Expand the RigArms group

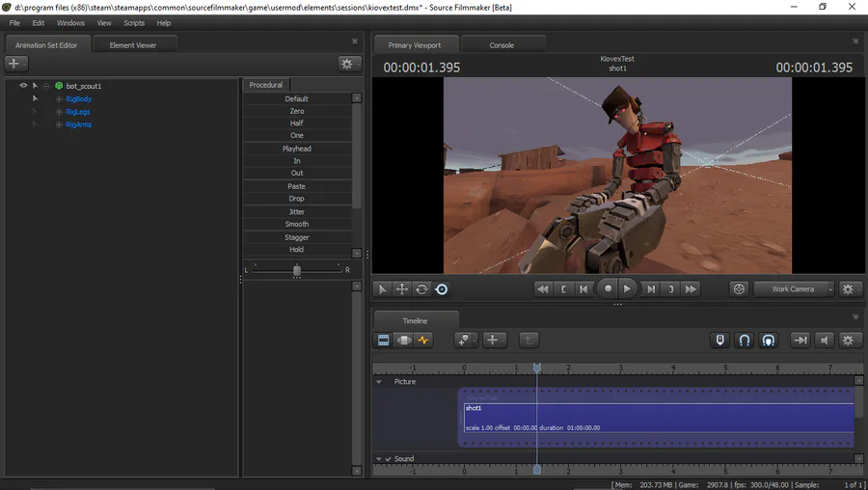click(x=59, y=124)
